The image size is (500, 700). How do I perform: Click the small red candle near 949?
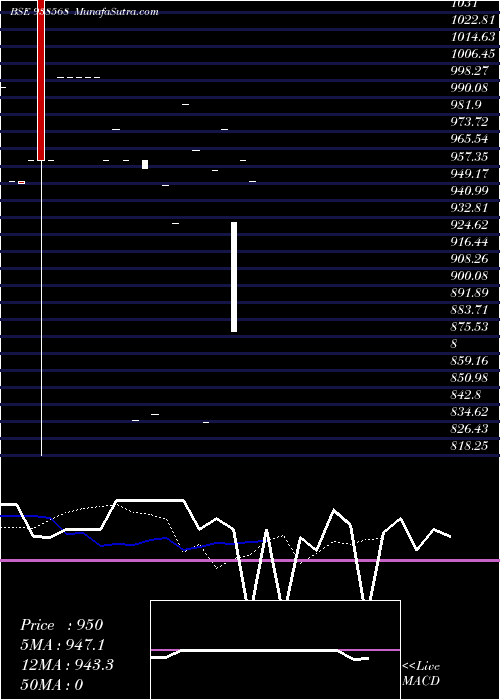21,182
